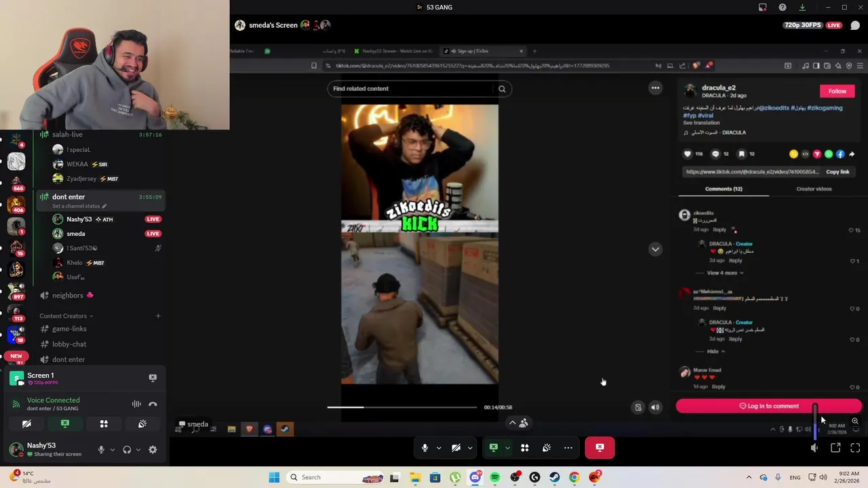Open soundboard icon in bottom call bar
868x488 pixels.
(x=547, y=447)
